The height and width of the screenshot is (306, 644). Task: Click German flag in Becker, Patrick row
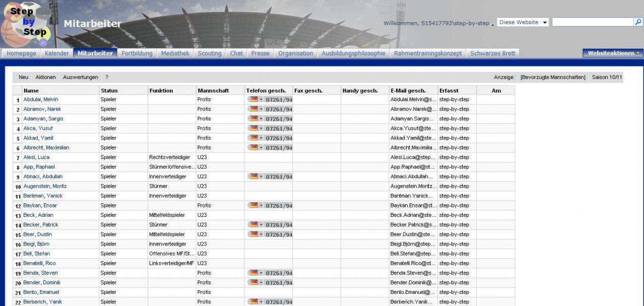point(253,224)
